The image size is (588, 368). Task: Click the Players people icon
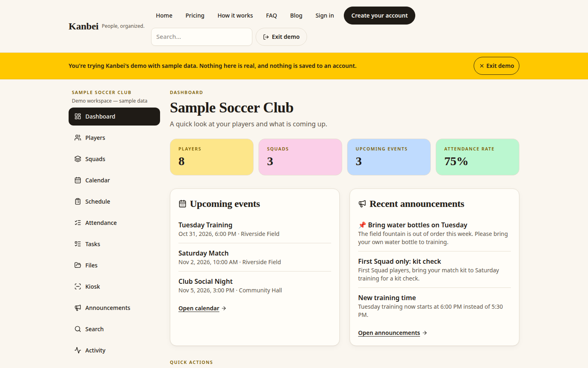point(78,138)
